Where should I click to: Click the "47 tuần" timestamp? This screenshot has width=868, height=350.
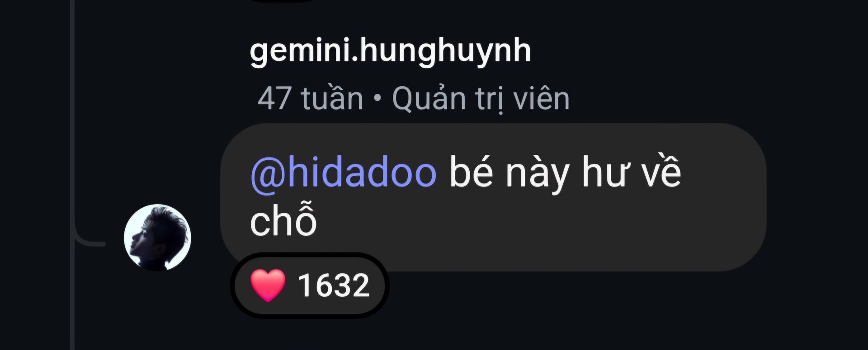[311, 98]
